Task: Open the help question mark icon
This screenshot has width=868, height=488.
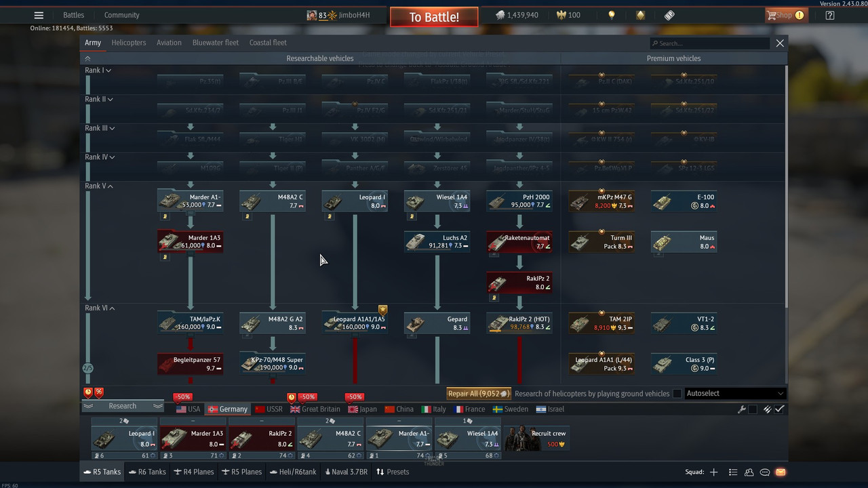Action: (x=829, y=15)
